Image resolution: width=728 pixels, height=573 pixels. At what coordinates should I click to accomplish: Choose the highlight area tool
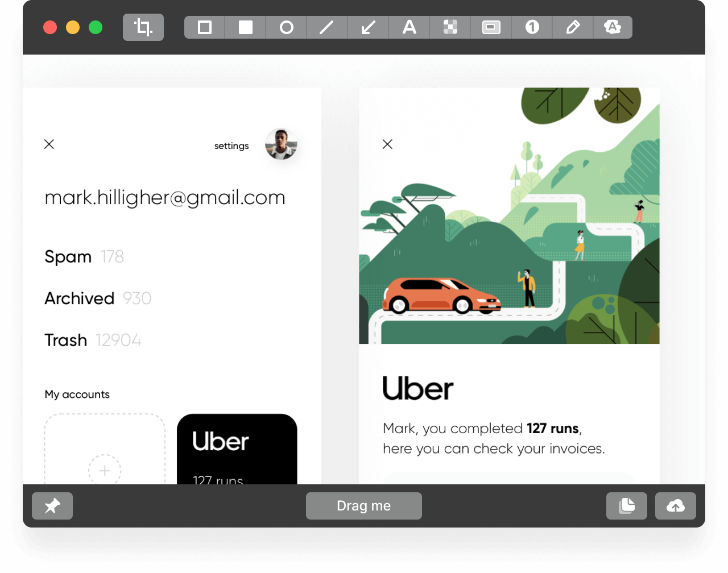tap(491, 27)
